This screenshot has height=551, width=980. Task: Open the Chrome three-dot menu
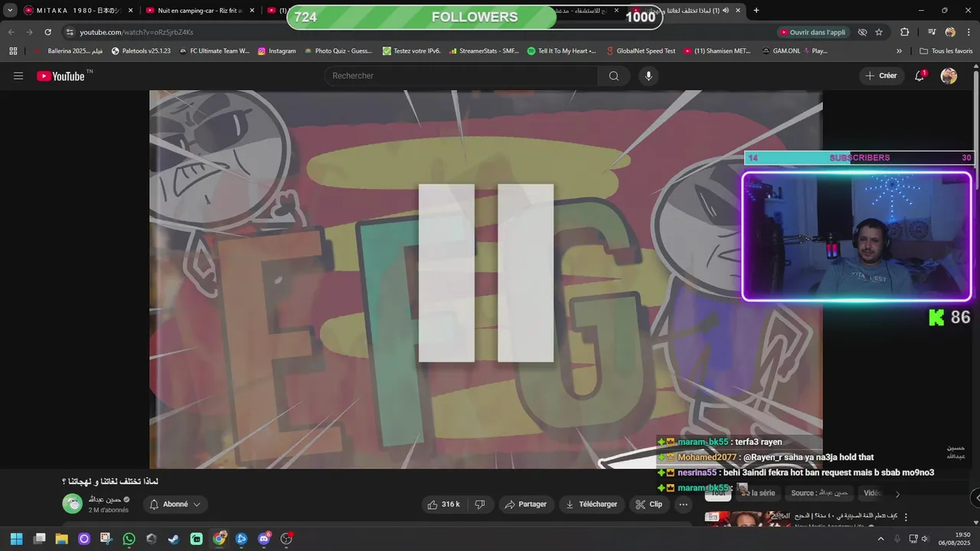(x=968, y=32)
